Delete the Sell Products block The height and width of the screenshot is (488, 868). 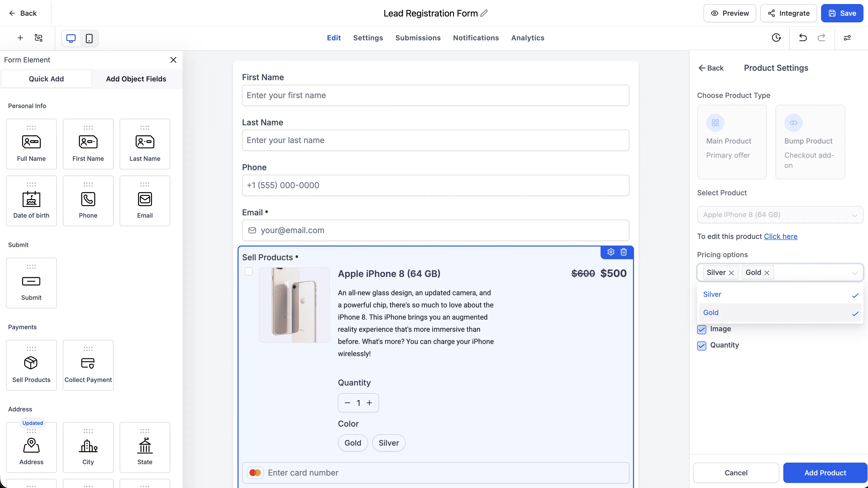pos(624,252)
